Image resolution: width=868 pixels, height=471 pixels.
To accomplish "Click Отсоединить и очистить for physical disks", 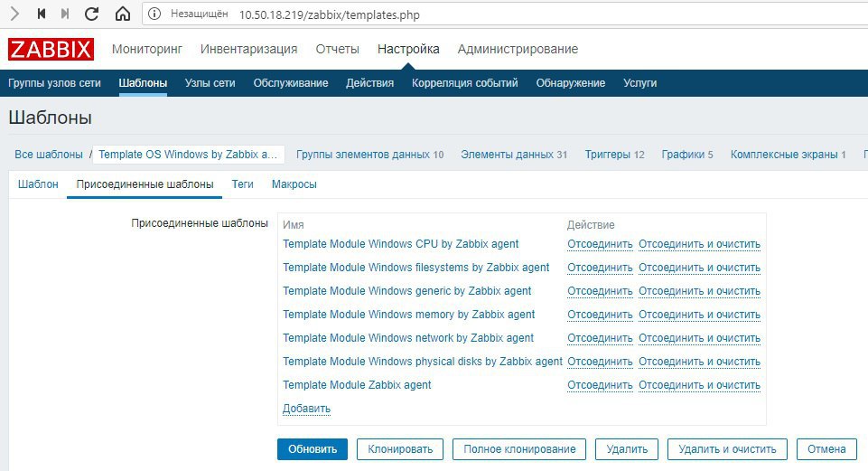I will tap(700, 362).
